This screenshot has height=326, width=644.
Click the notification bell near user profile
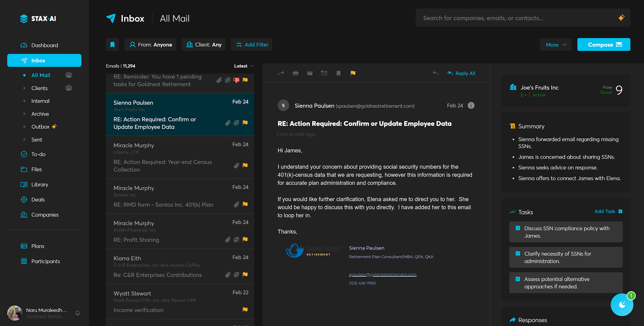coord(78,313)
